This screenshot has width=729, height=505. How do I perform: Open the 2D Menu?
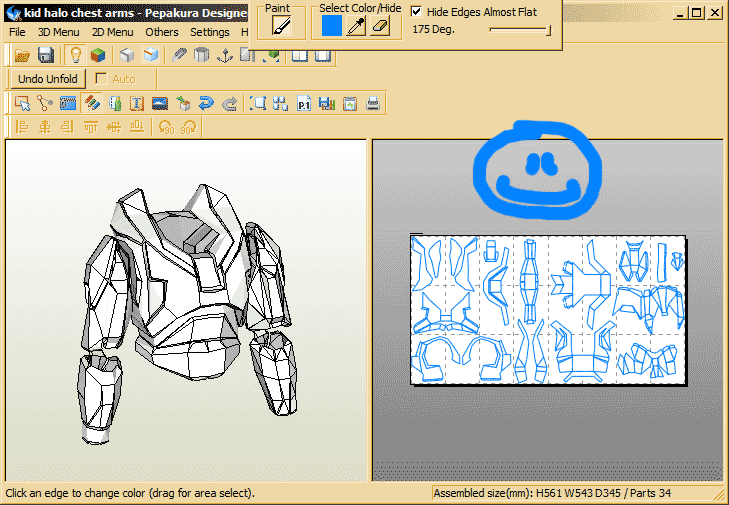pos(113,32)
